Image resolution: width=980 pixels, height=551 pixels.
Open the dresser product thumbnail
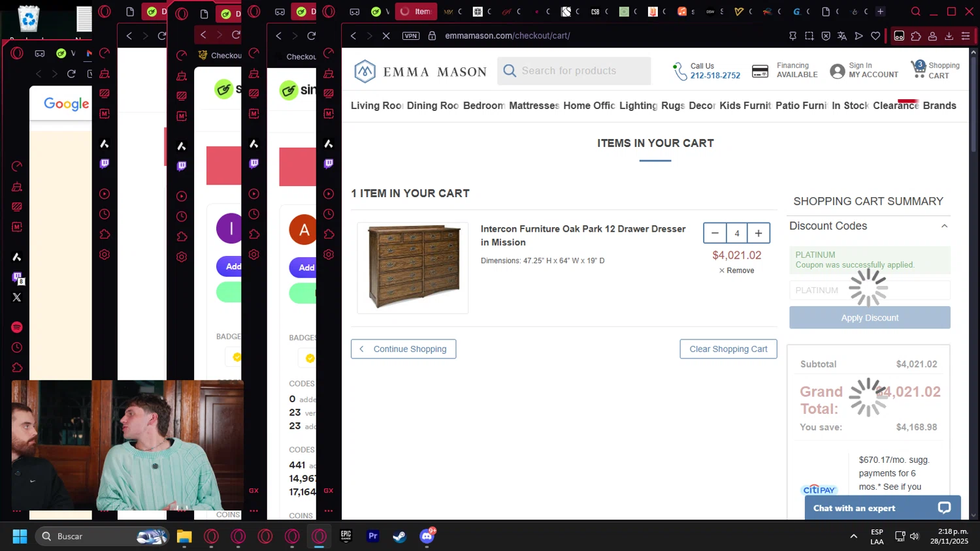(x=413, y=268)
